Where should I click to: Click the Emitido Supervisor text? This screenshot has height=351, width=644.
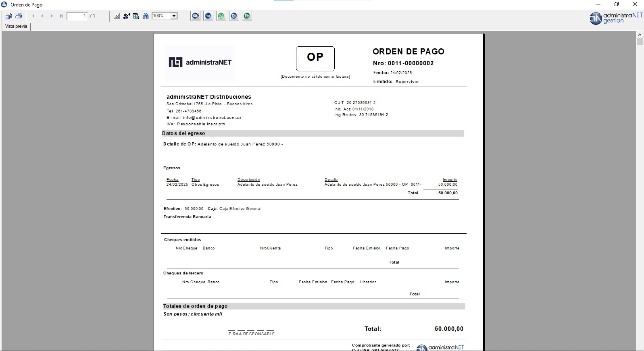point(397,81)
